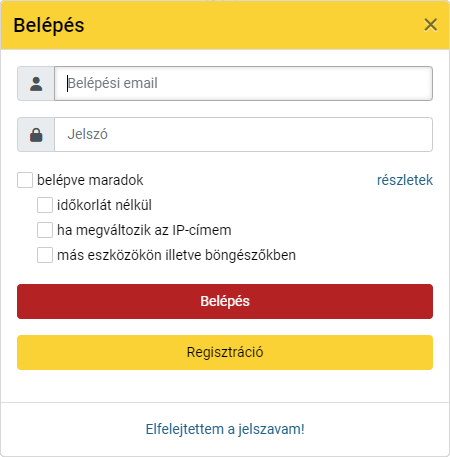Focus the Belépési email input field
The width and height of the screenshot is (450, 457).
pyautogui.click(x=243, y=84)
